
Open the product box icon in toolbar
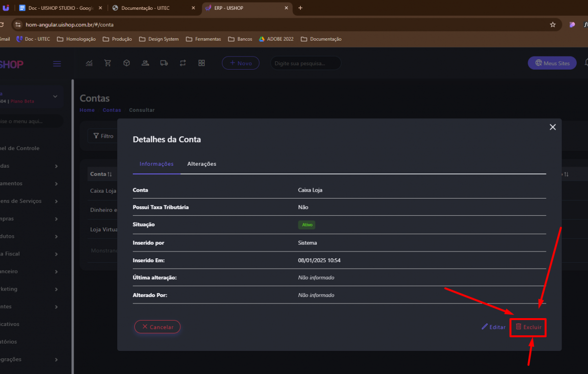[x=126, y=63]
